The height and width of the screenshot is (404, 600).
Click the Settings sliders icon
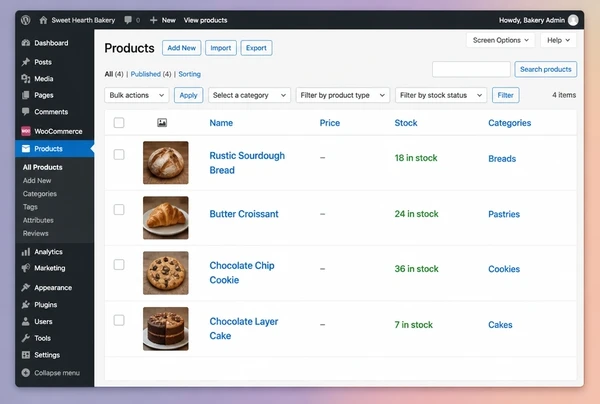pyautogui.click(x=26, y=355)
